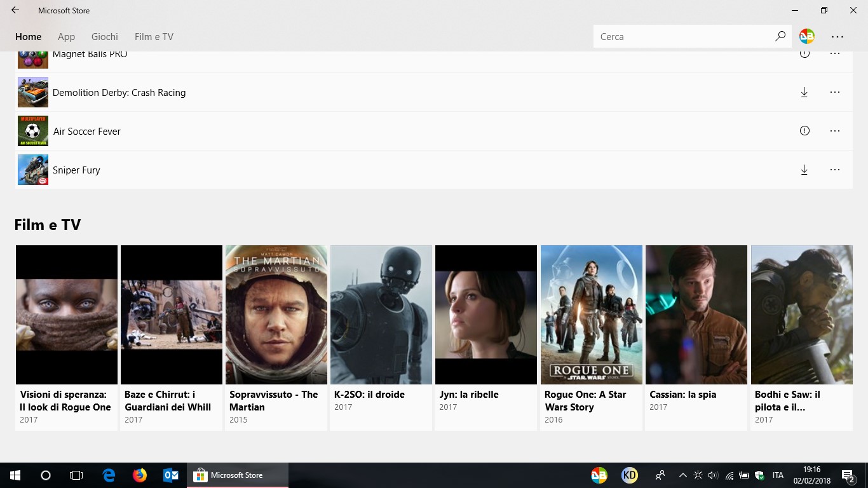Launch Firefox from taskbar
This screenshot has width=868, height=488.
[140, 475]
